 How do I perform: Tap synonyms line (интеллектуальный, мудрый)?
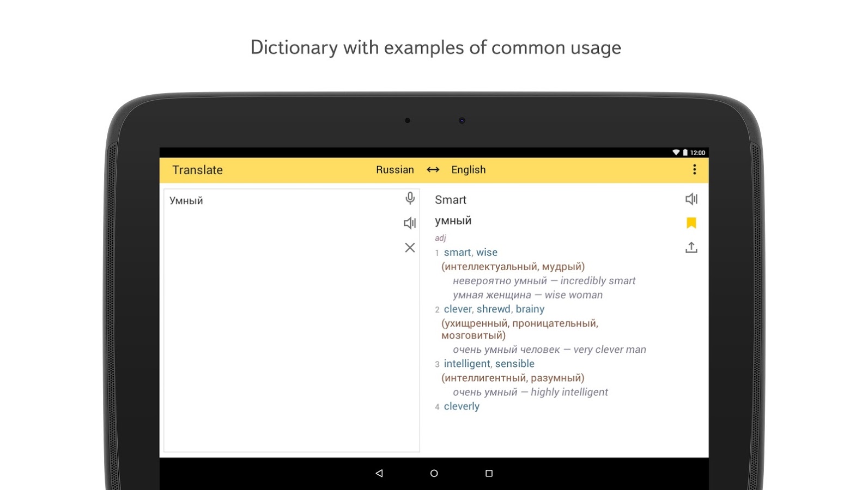(x=513, y=267)
